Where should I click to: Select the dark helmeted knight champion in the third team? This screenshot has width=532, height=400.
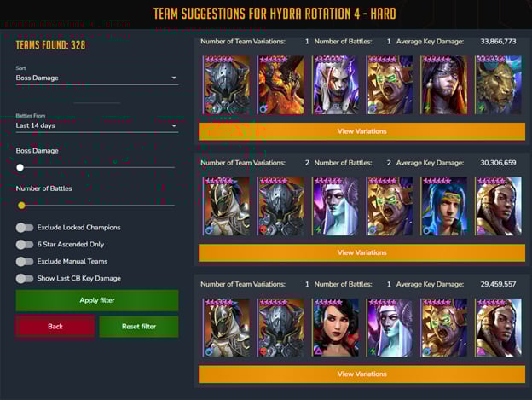(x=280, y=328)
